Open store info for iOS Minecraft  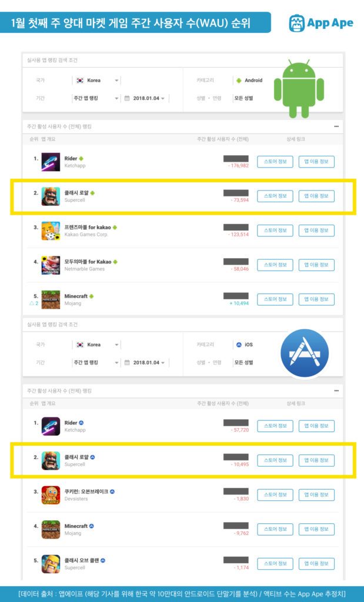[275, 530]
